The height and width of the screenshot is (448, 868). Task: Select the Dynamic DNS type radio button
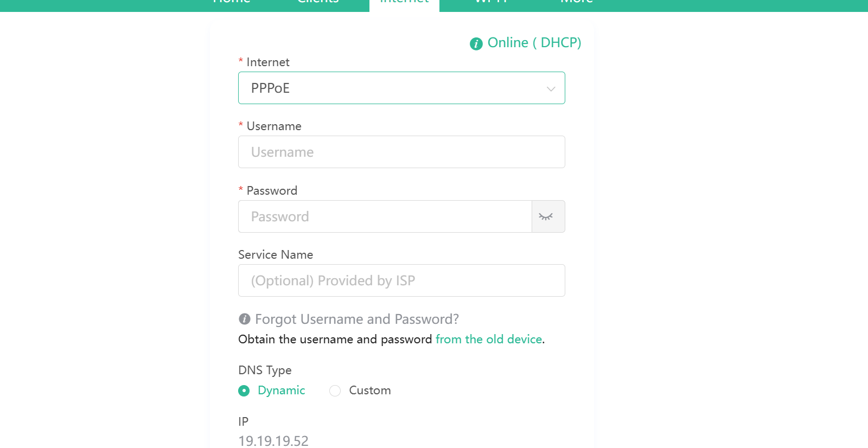pos(244,391)
